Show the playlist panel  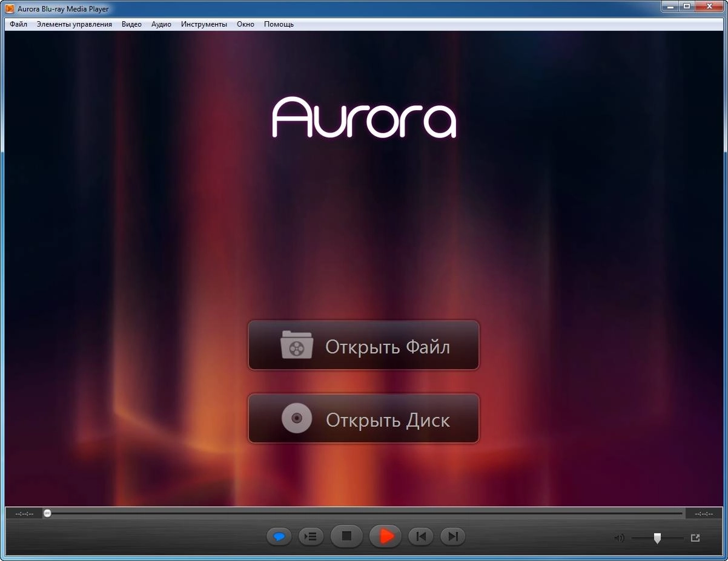click(x=311, y=536)
